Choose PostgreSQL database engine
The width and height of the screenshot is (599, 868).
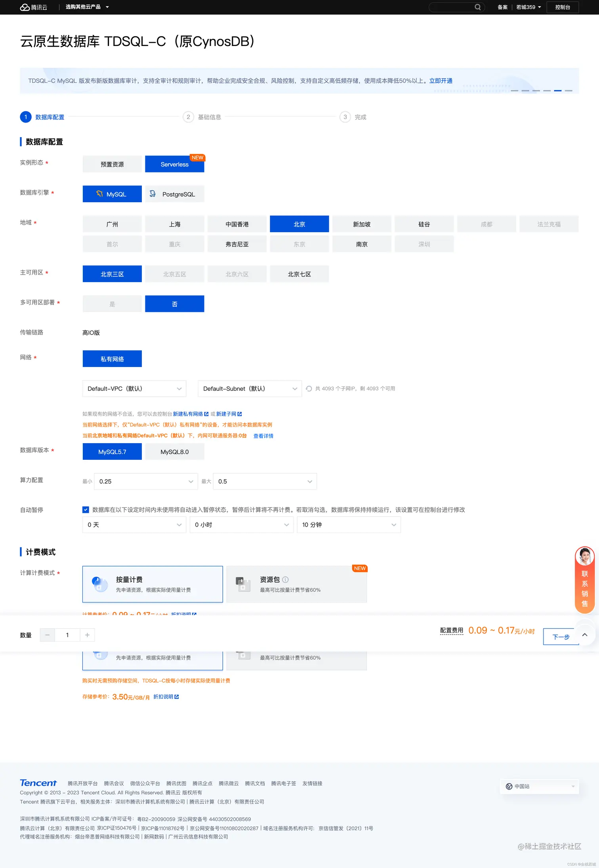(174, 194)
